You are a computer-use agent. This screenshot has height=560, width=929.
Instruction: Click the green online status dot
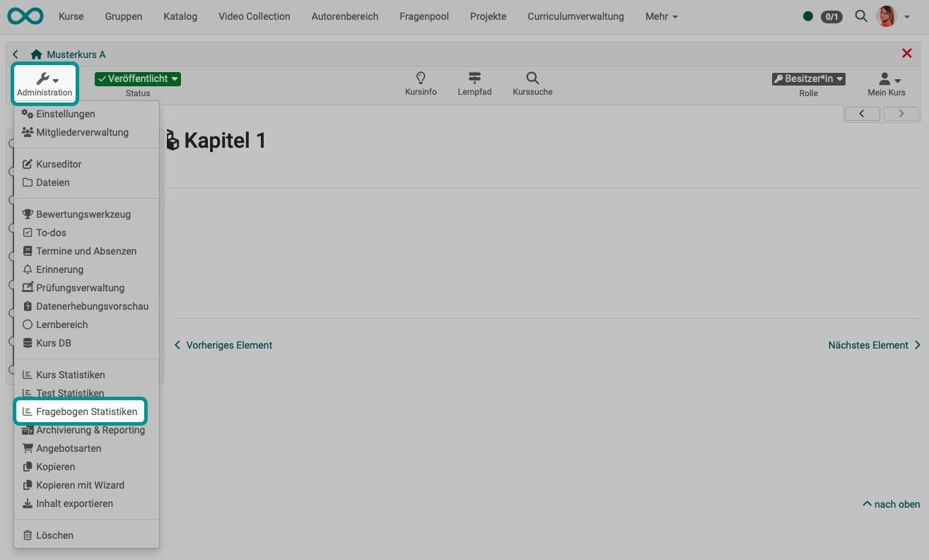pos(808,16)
